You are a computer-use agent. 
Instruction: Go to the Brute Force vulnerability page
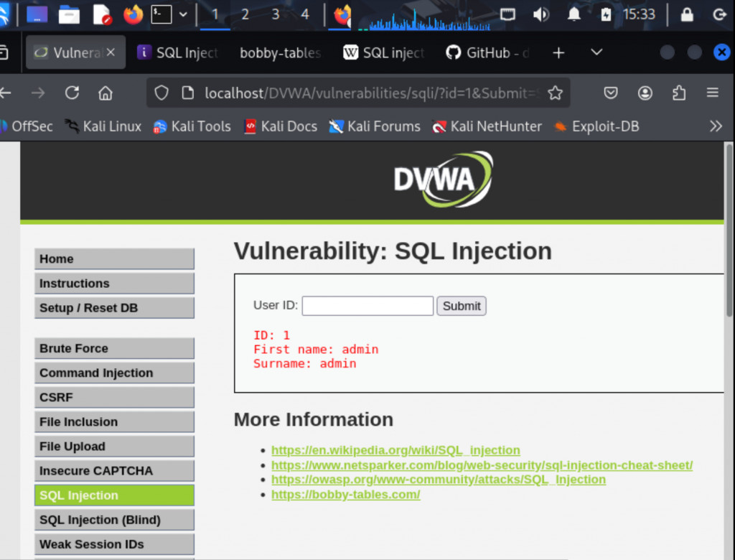(x=114, y=348)
